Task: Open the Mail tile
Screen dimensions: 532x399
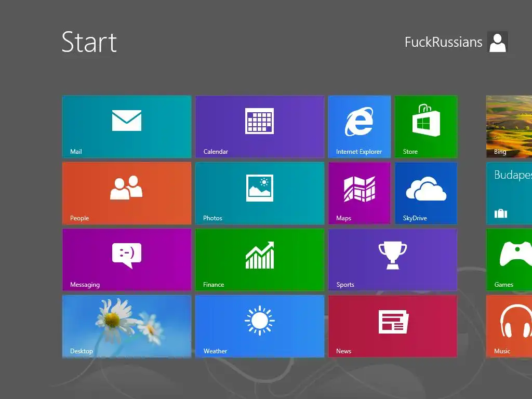Action: [x=127, y=127]
